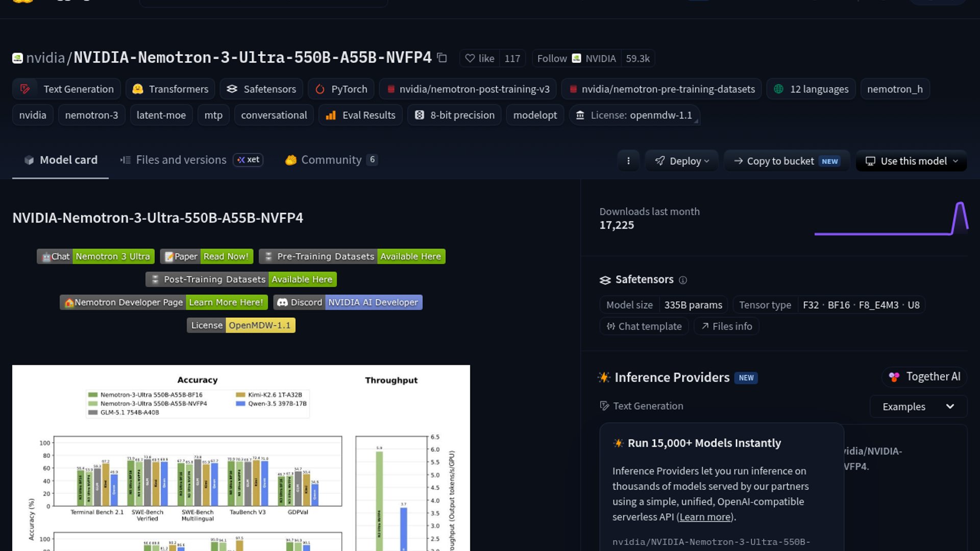Open the 59.3k followers count
Viewport: 980px width, 551px height.
(638, 59)
